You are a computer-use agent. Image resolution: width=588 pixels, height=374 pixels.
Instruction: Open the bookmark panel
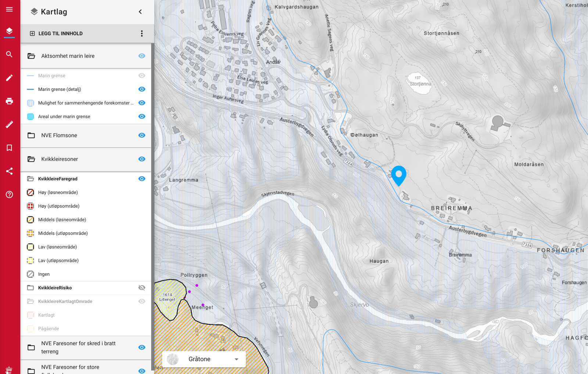click(x=9, y=148)
